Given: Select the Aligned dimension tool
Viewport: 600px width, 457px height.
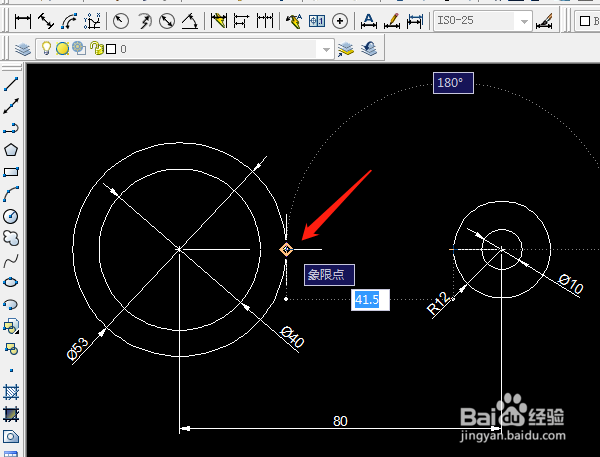Looking at the screenshot, I should tap(46, 21).
